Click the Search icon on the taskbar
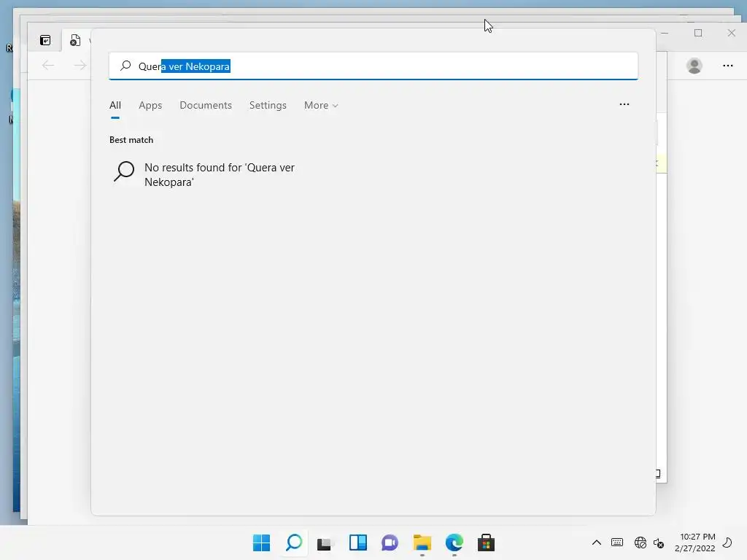The width and height of the screenshot is (747, 560). [294, 542]
